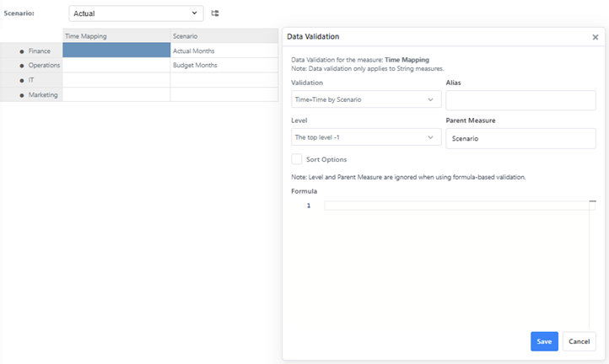
Task: Save the data validation settings
Action: tap(544, 341)
